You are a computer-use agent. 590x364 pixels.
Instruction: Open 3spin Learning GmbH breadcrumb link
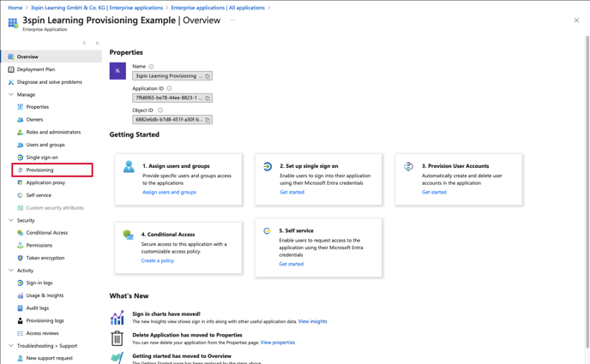(x=97, y=8)
